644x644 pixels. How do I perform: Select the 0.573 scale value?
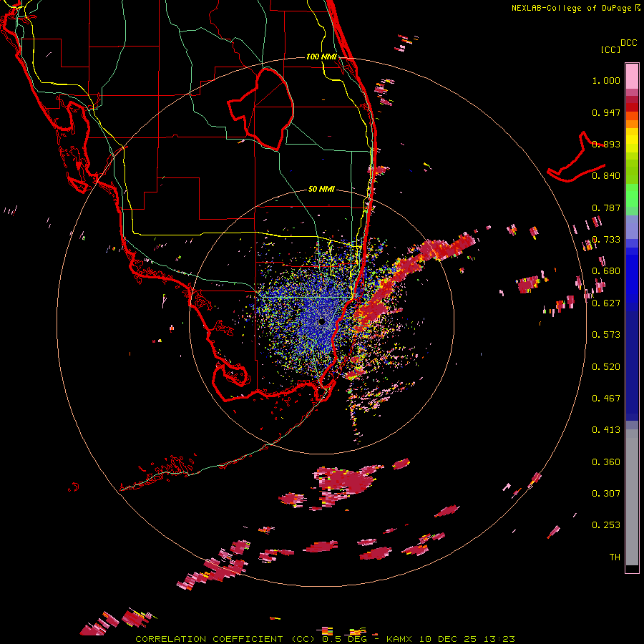pyautogui.click(x=606, y=335)
